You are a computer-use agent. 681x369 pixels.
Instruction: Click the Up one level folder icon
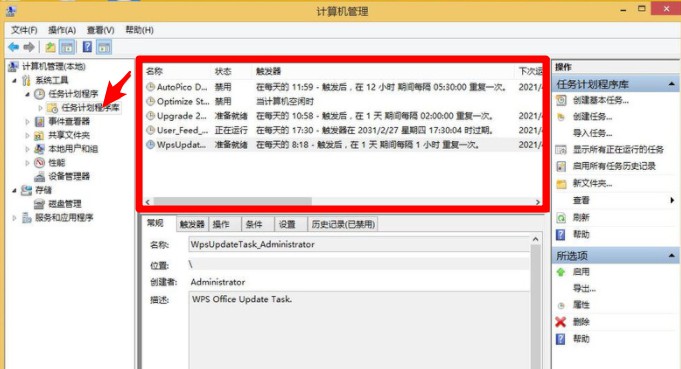[x=50, y=47]
